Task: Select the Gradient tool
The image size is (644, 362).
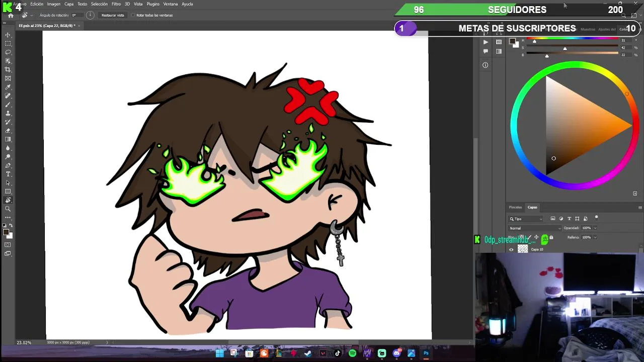Action: [8, 139]
